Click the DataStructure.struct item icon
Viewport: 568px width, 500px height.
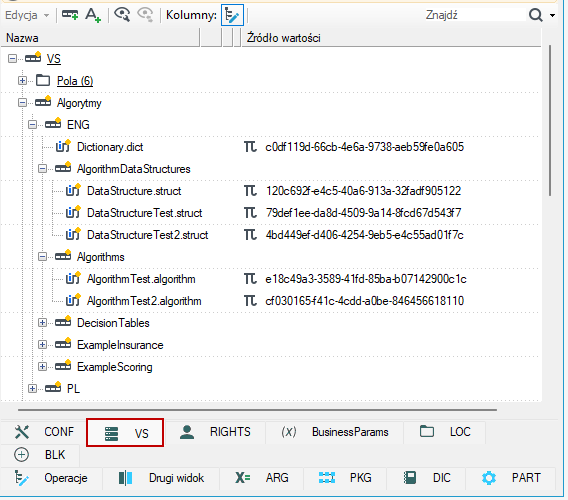(x=74, y=190)
